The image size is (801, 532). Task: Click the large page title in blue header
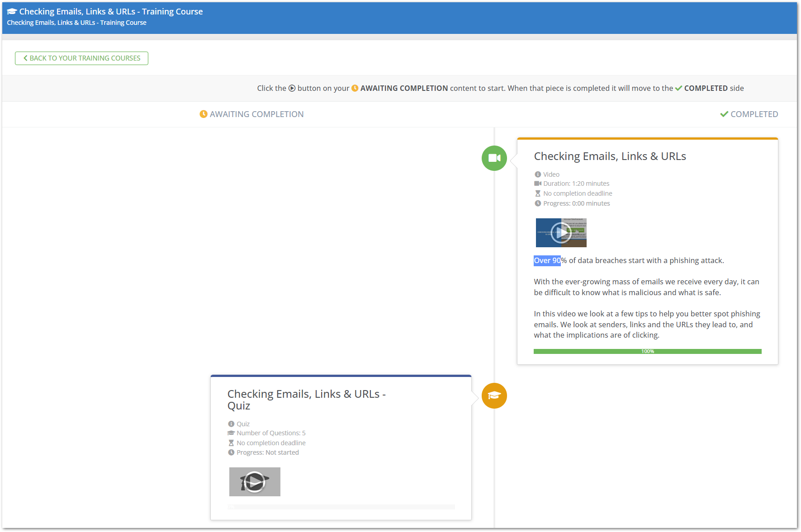pos(111,12)
